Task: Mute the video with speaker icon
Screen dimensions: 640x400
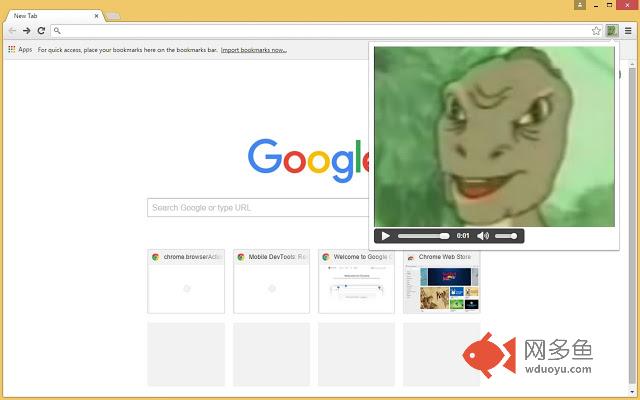Action: click(483, 236)
